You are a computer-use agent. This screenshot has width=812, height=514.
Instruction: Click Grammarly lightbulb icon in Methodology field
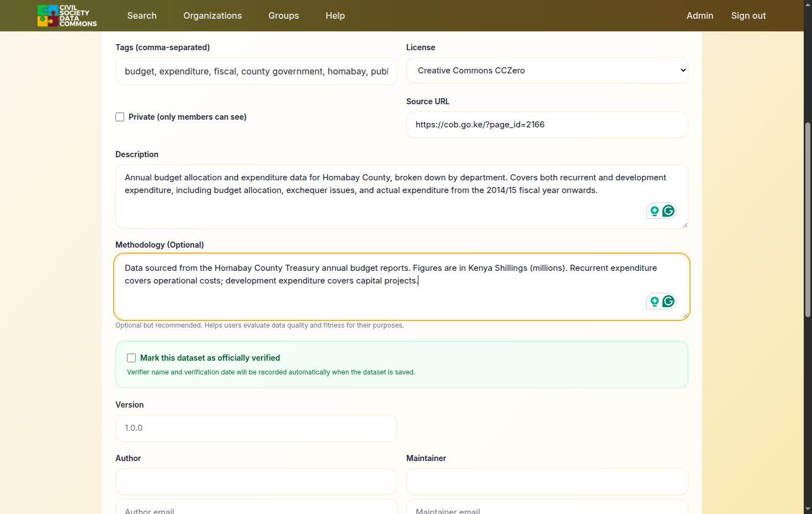(655, 301)
